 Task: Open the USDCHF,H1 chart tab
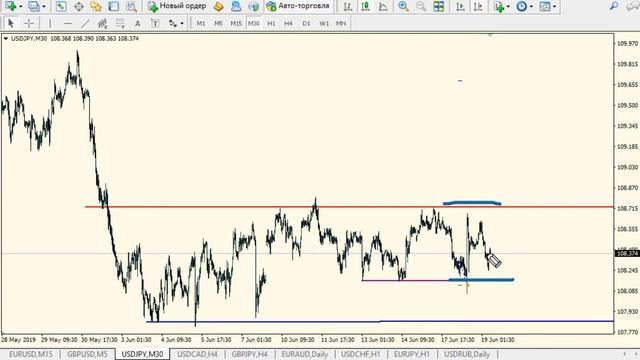point(360,354)
